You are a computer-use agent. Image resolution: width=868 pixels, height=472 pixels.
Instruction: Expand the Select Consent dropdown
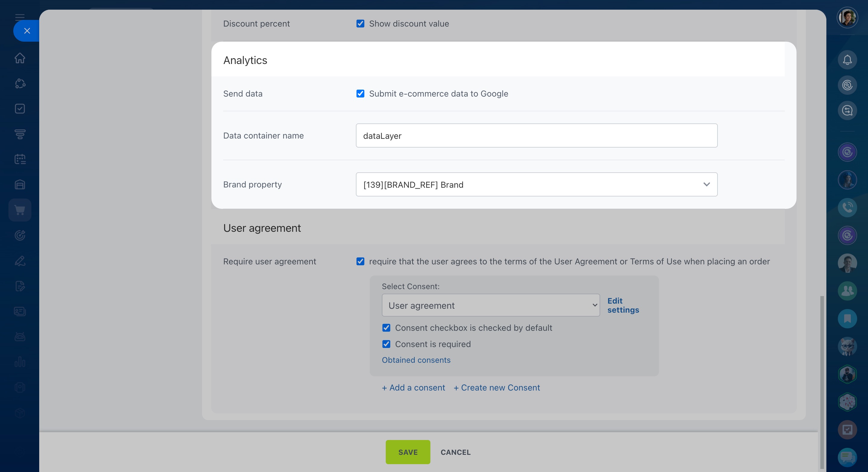(491, 305)
